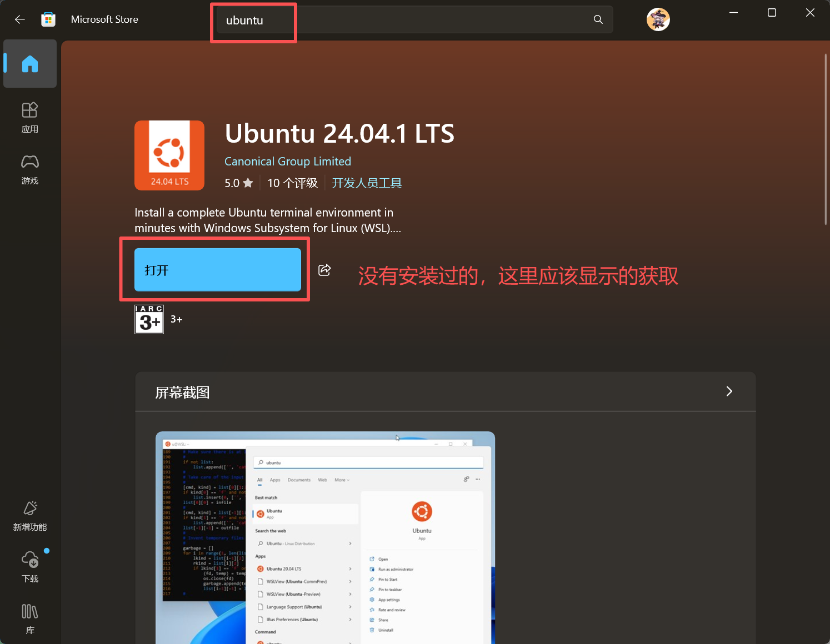Open 库 (Library) in sidebar

click(x=30, y=618)
